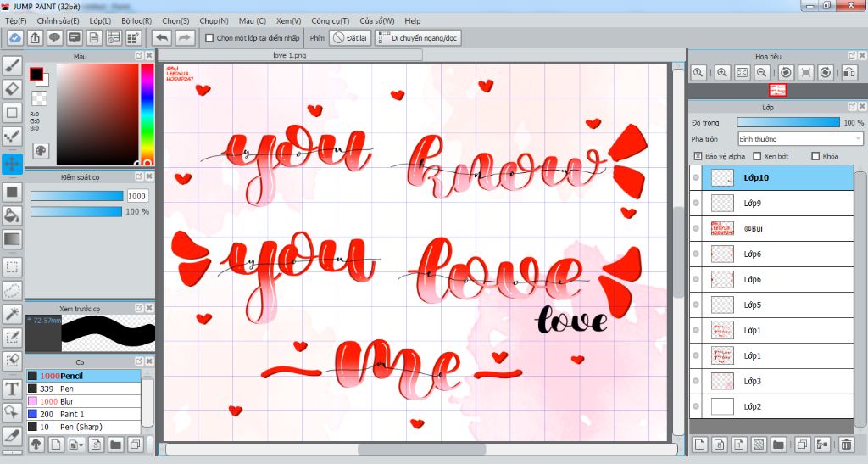The image size is (868, 464).
Task: Select the Text tool
Action: [12, 389]
